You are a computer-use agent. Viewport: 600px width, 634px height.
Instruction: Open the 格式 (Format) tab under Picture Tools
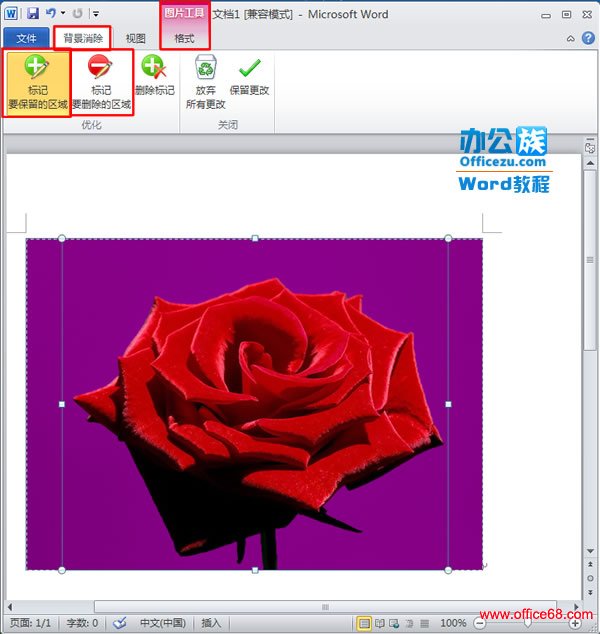pyautogui.click(x=184, y=38)
